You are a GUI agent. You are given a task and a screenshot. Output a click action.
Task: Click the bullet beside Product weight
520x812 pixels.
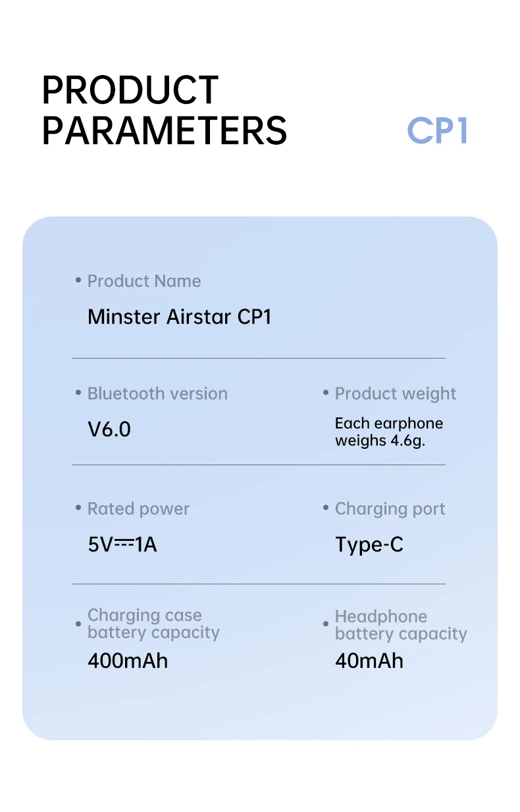pyautogui.click(x=326, y=393)
